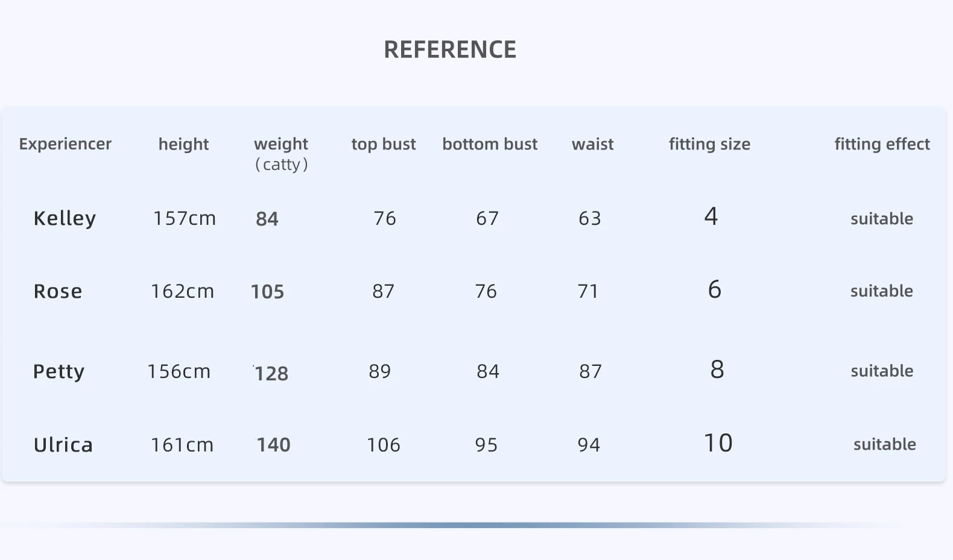Click Kelley's height 157cm

click(185, 218)
